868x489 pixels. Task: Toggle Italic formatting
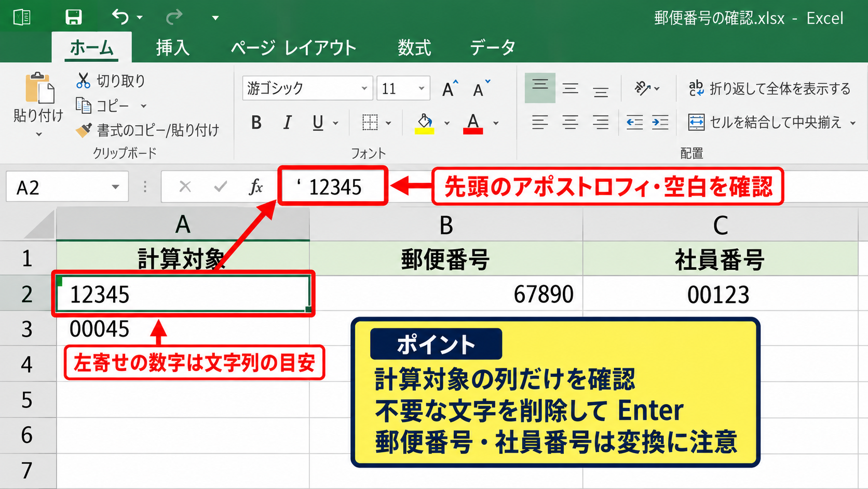click(x=287, y=123)
